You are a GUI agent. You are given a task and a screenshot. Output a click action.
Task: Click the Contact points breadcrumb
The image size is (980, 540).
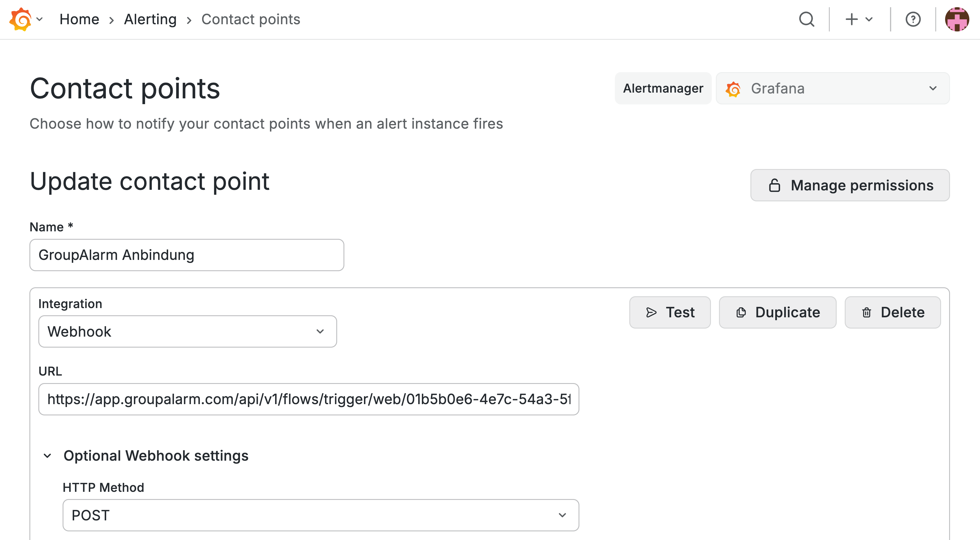[x=251, y=19]
